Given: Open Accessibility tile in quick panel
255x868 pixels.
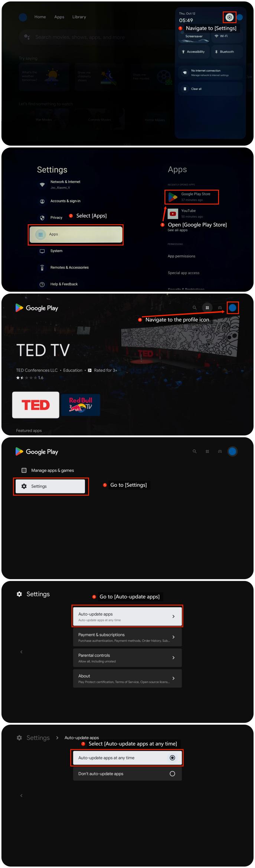Looking at the screenshot, I should point(194,52).
